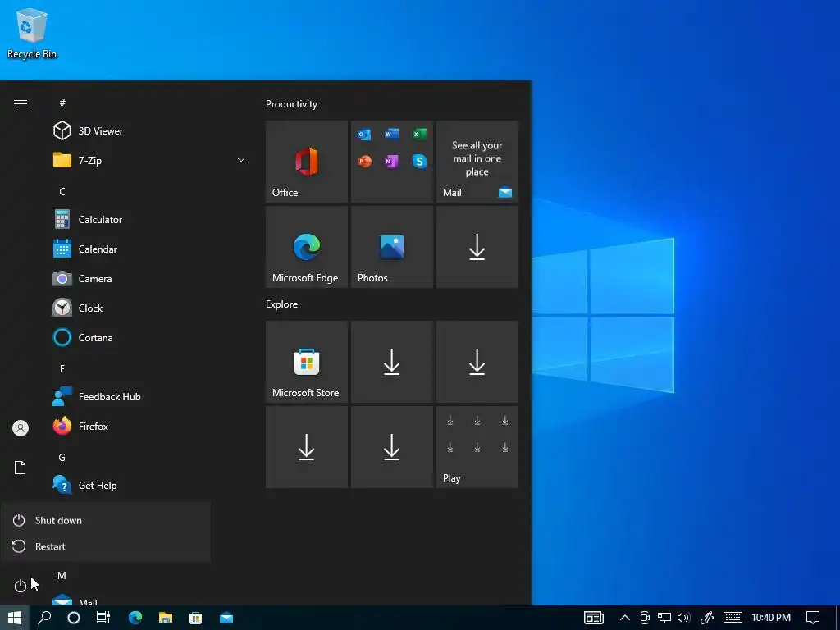
Task: Open Cortana from the taskbar
Action: [74, 618]
